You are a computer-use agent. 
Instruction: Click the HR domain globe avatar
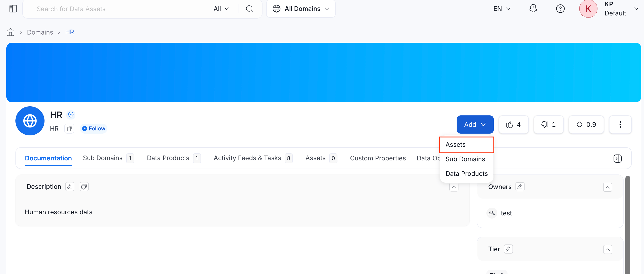tap(30, 121)
